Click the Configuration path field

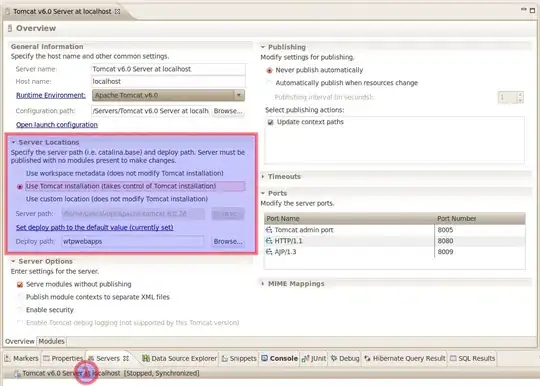click(150, 111)
